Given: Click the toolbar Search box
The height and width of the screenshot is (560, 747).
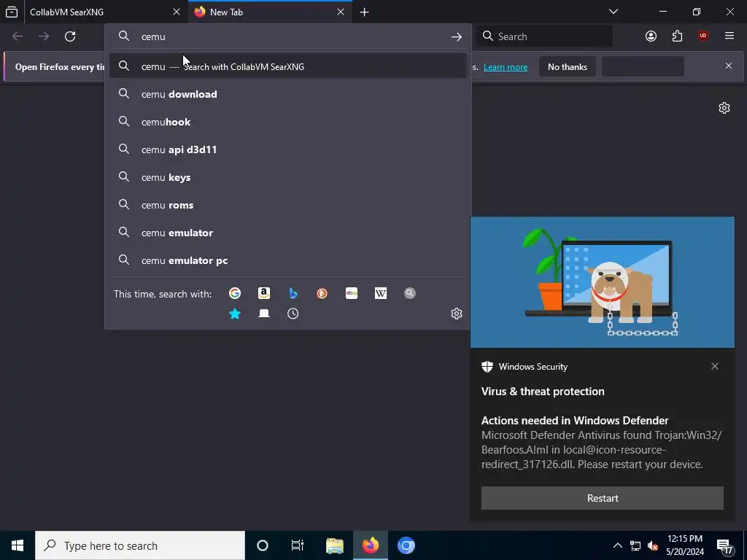Looking at the screenshot, I should 543,36.
